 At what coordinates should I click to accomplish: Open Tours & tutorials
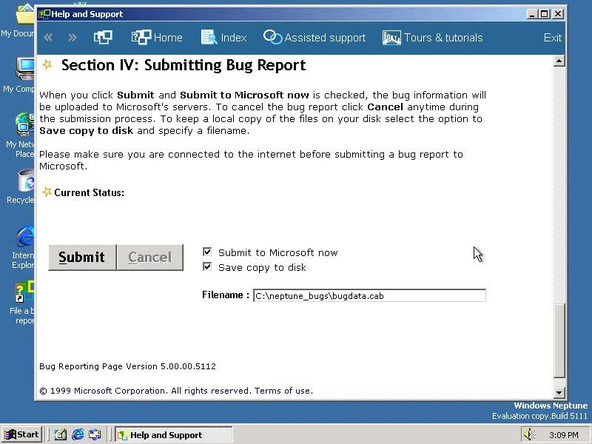pos(432,37)
